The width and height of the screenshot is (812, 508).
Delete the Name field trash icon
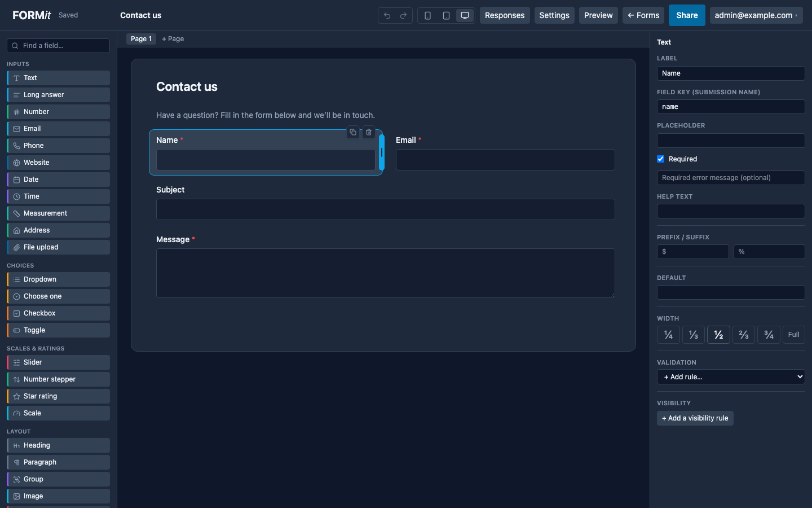click(369, 132)
